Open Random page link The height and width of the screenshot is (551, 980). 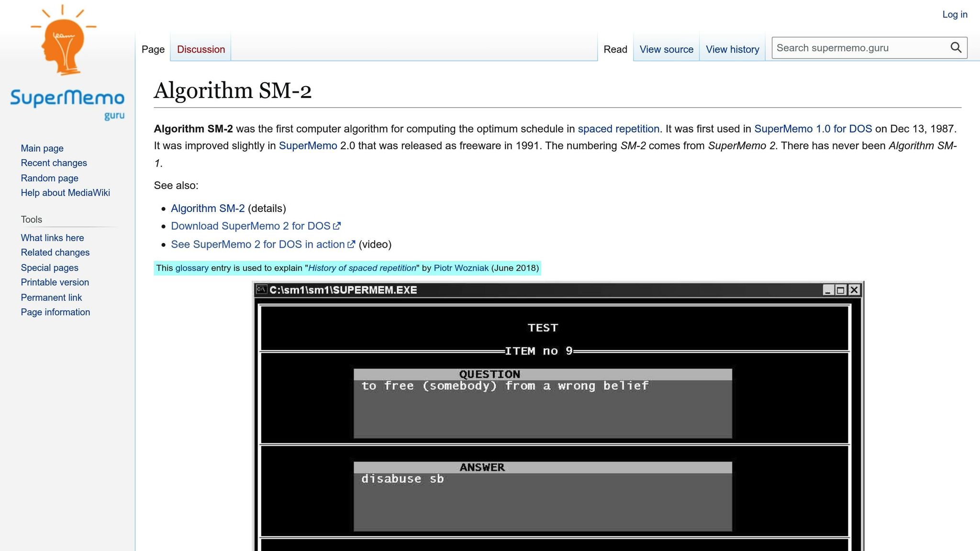[x=49, y=178]
